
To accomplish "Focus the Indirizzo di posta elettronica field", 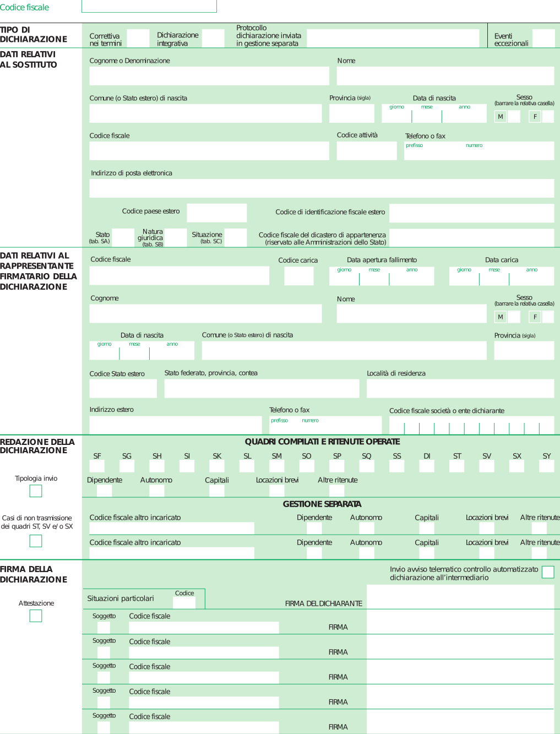I will [322, 188].
